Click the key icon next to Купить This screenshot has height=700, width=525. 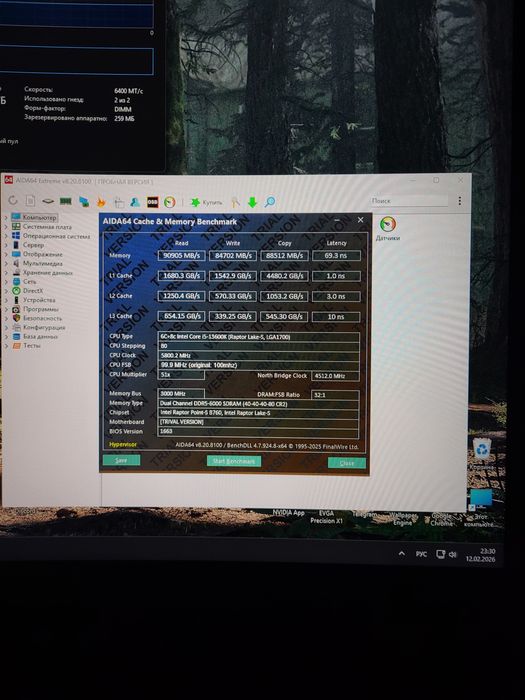235,202
